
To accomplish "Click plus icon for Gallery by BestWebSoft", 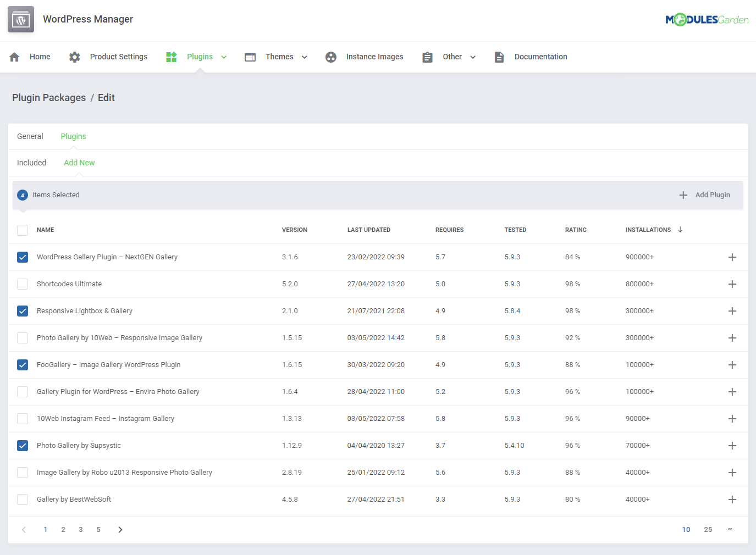I will coord(732,500).
